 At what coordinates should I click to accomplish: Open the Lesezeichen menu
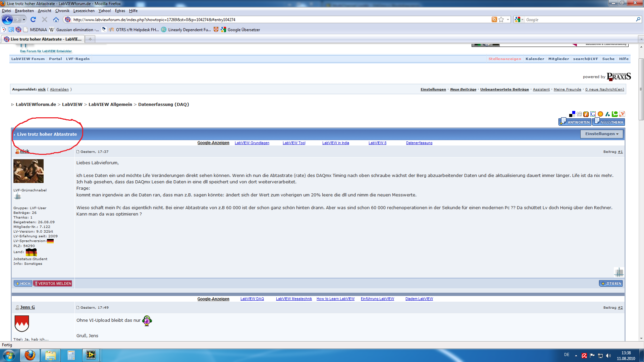[84, 11]
